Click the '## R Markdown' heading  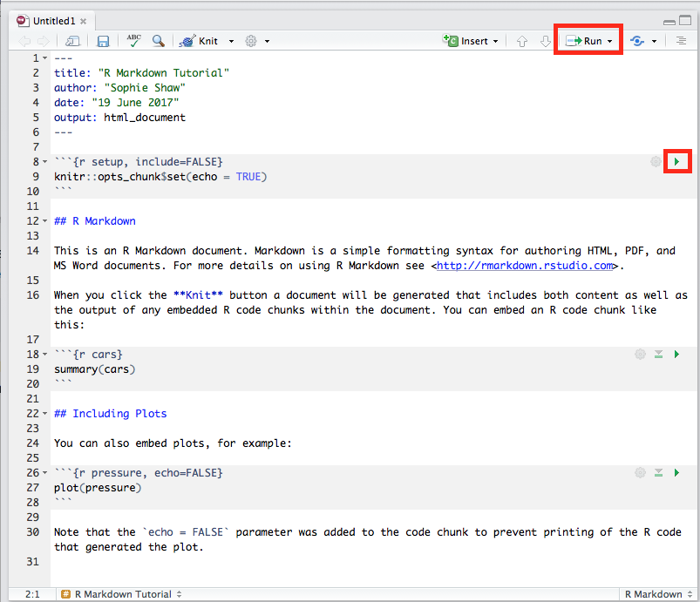click(x=95, y=221)
